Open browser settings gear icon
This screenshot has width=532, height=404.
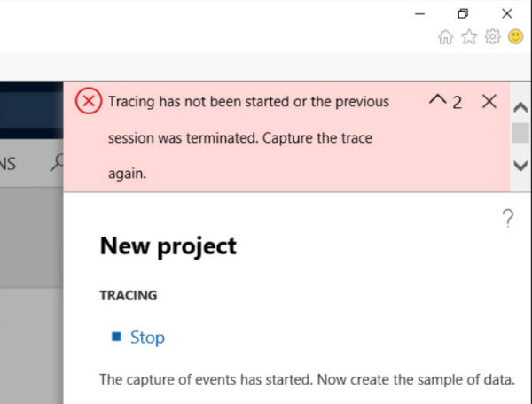(492, 37)
